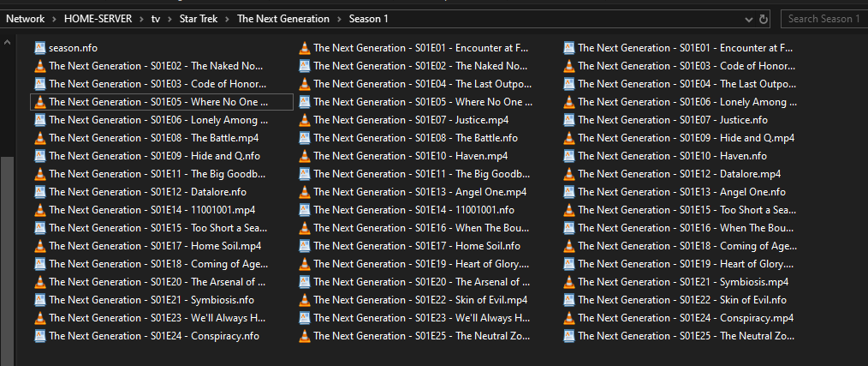Click the Search Season 1 field

pyautogui.click(x=823, y=19)
